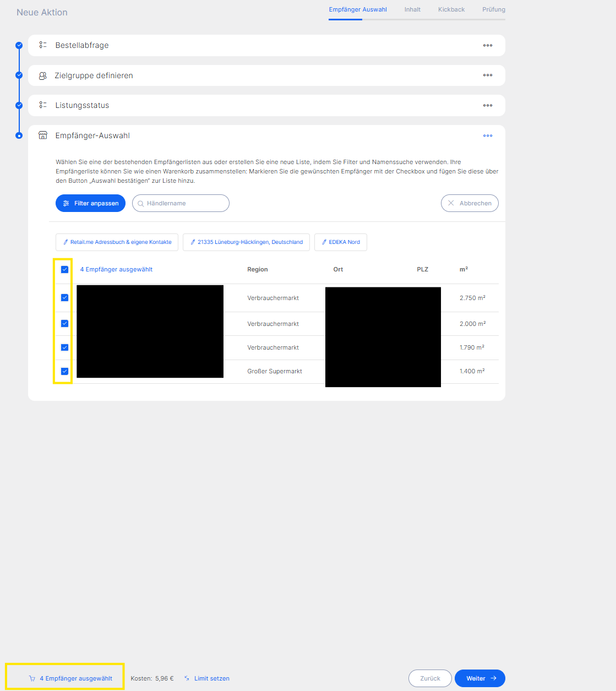The width and height of the screenshot is (616, 691).
Task: Click the Empfänger-Auswahl current step marker
Action: [19, 135]
